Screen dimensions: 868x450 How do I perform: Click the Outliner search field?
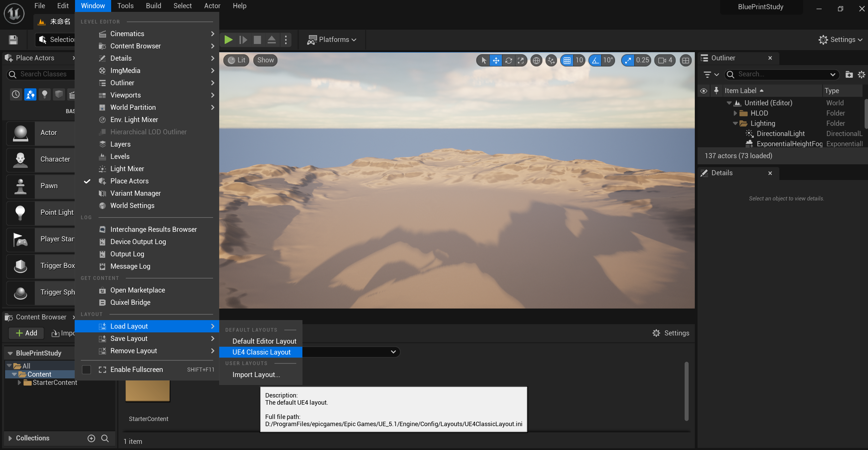781,74
